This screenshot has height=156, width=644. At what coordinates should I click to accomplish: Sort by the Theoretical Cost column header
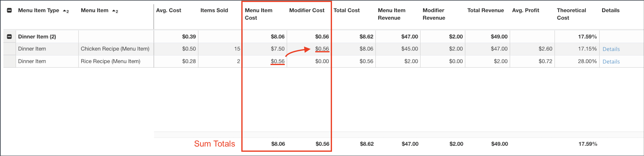[571, 14]
